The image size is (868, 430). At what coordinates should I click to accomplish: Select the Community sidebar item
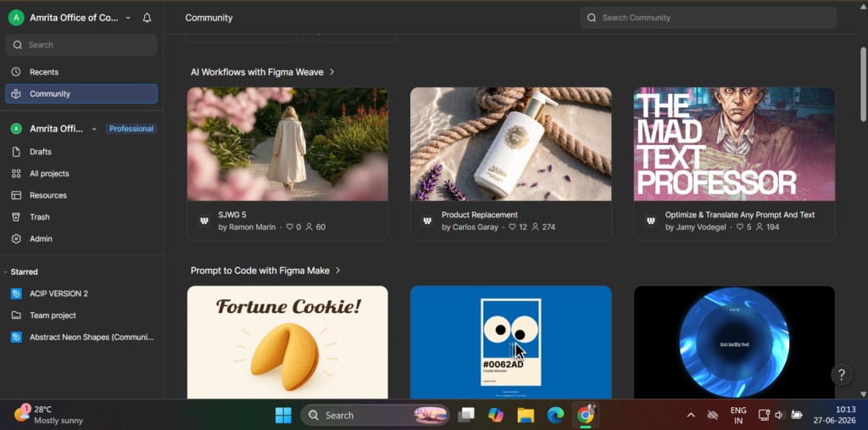click(x=81, y=93)
